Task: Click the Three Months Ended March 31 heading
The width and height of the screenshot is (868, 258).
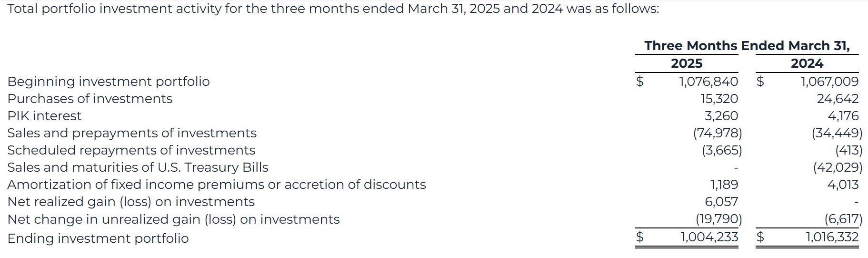Action: pos(747,46)
